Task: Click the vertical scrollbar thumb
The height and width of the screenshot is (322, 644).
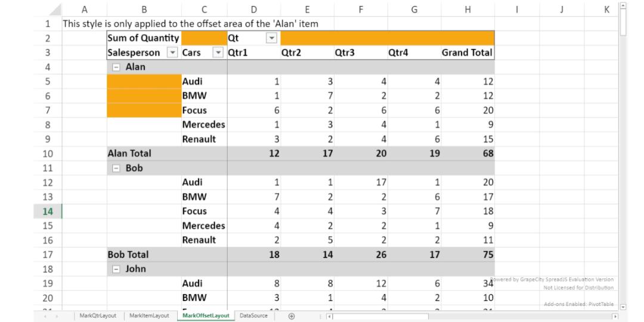Action: pos(623,22)
